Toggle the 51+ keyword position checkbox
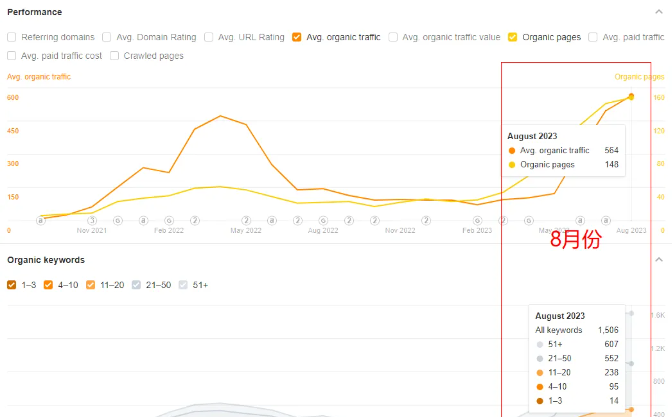672x417 pixels. point(183,285)
